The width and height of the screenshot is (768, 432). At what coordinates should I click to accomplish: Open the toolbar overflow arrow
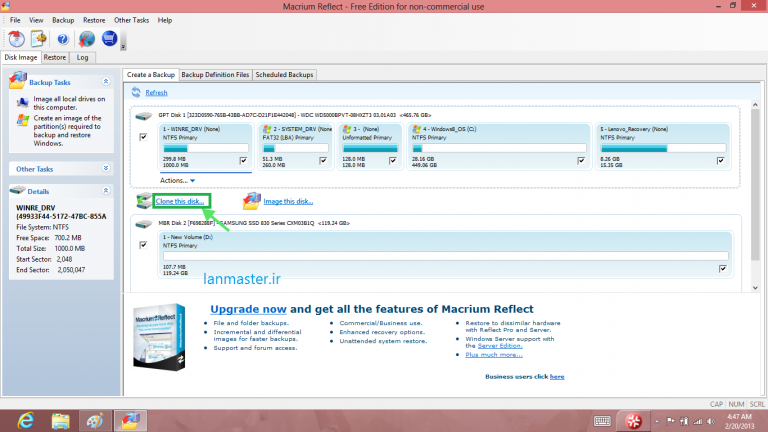(123, 47)
